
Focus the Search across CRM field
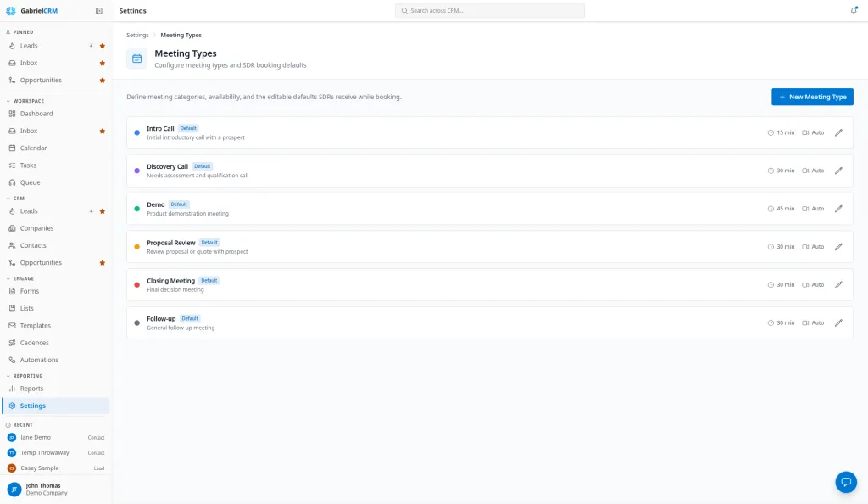(489, 10)
